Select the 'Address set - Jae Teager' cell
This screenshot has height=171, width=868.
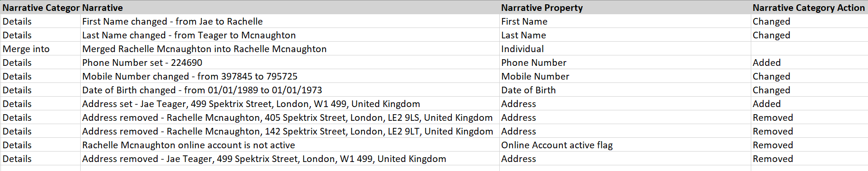click(x=290, y=104)
